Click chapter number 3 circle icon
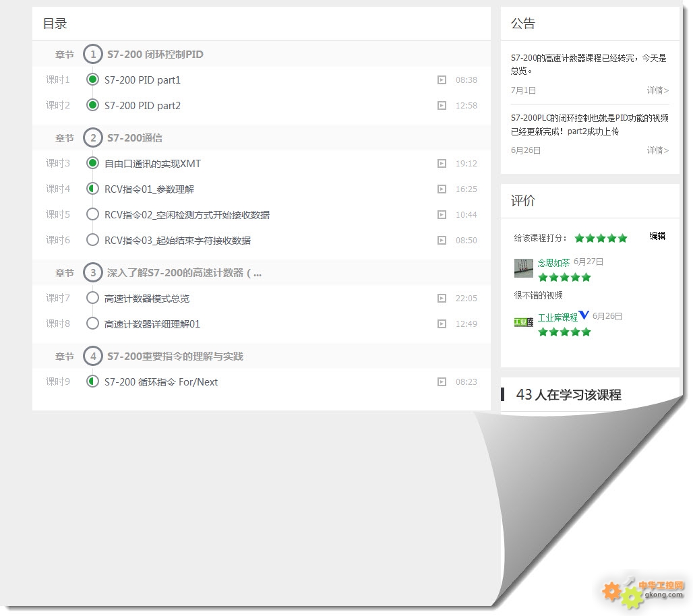This screenshot has height=616, width=693. point(93,273)
